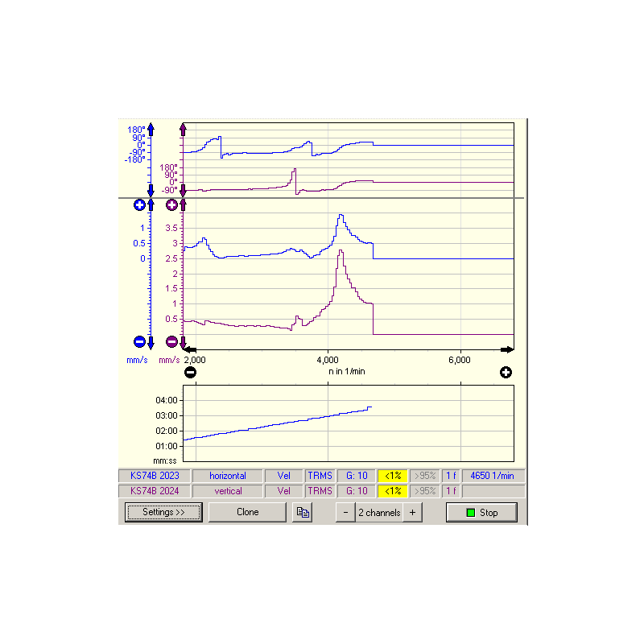Click the 2,000 rpm axis label

tap(195, 360)
